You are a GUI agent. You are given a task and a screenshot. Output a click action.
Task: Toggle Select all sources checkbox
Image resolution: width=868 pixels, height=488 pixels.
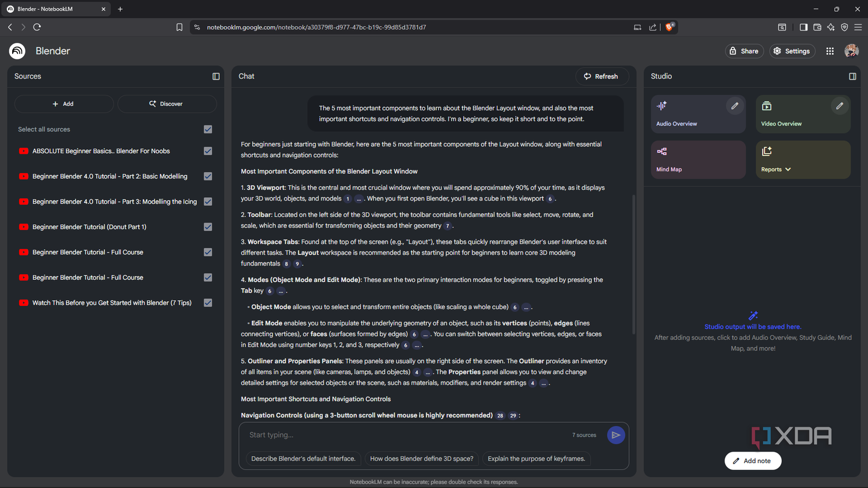point(208,130)
